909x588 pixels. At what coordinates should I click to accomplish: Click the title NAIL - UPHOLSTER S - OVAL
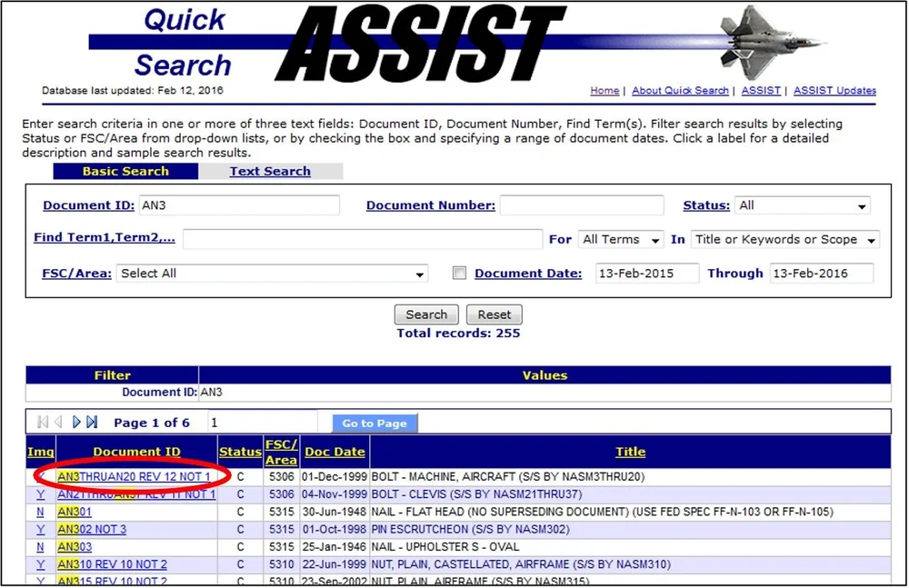click(x=445, y=547)
